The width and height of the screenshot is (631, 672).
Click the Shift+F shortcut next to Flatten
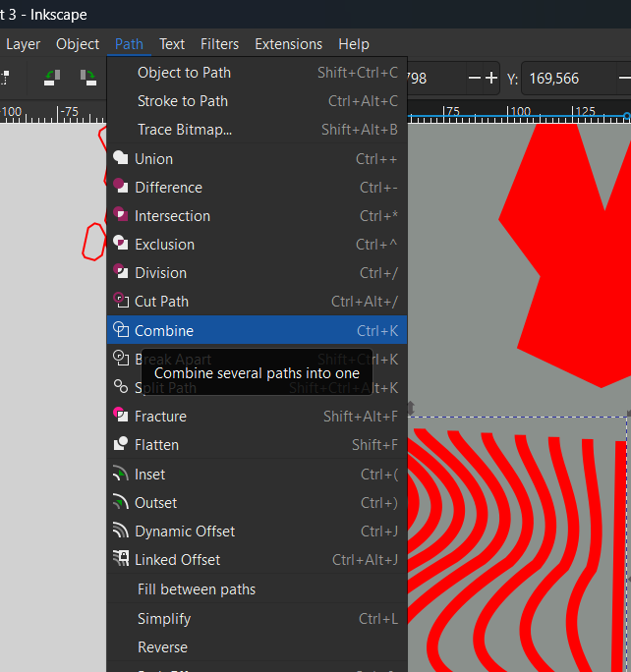(374, 445)
